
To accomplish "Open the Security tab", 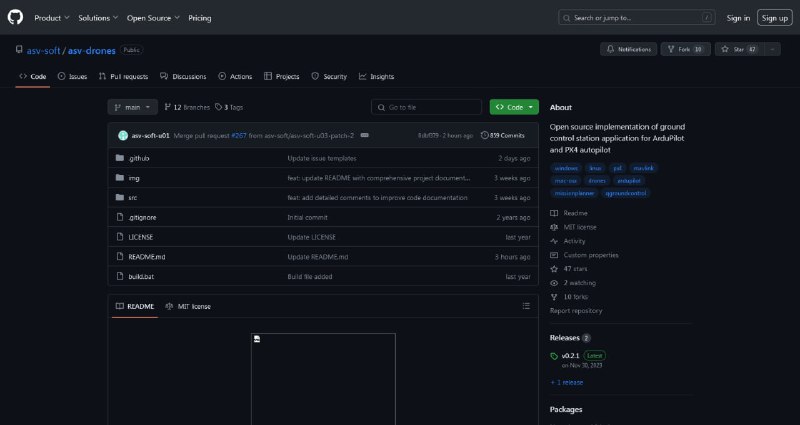I will (x=329, y=77).
